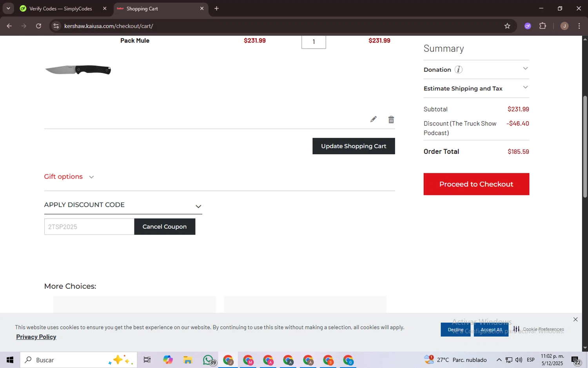Image resolution: width=588 pixels, height=368 pixels.
Task: Click the address bar URL
Action: pyautogui.click(x=109, y=26)
